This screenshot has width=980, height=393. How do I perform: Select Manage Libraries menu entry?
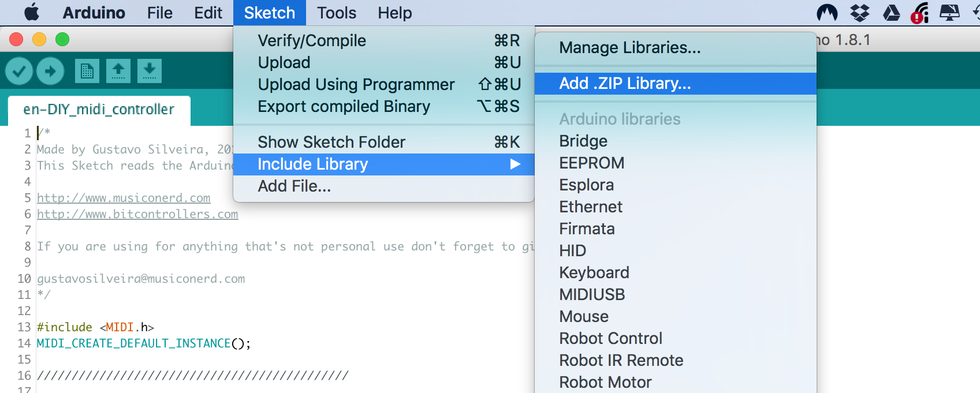click(x=629, y=48)
